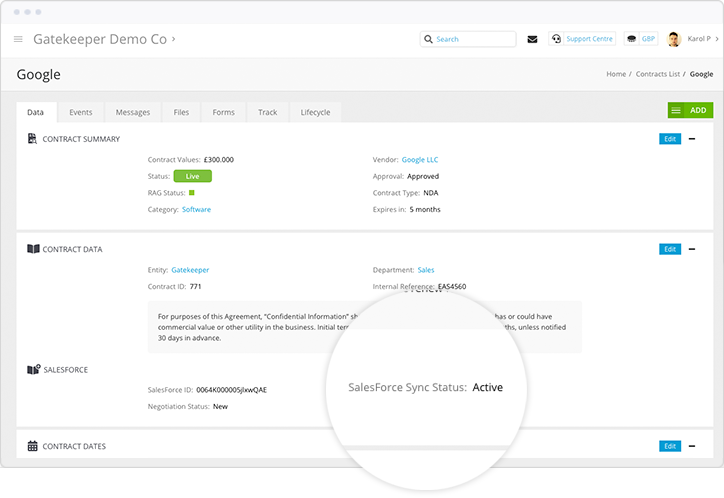Switch to the Events tab

[x=81, y=112]
